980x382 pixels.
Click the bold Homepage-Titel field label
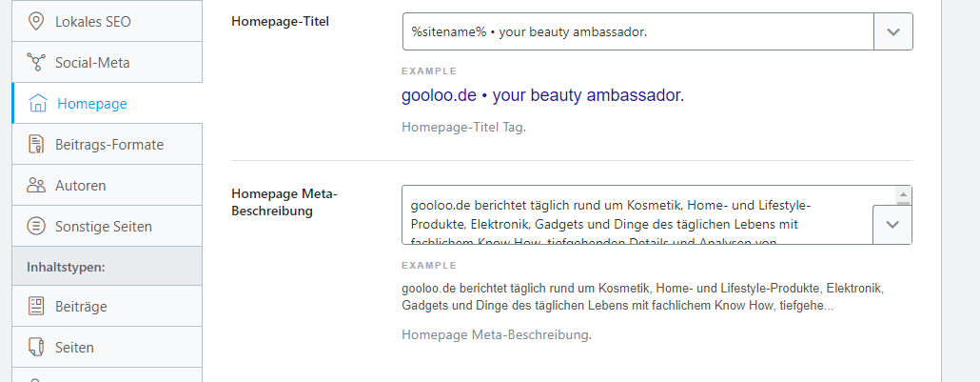click(x=281, y=21)
